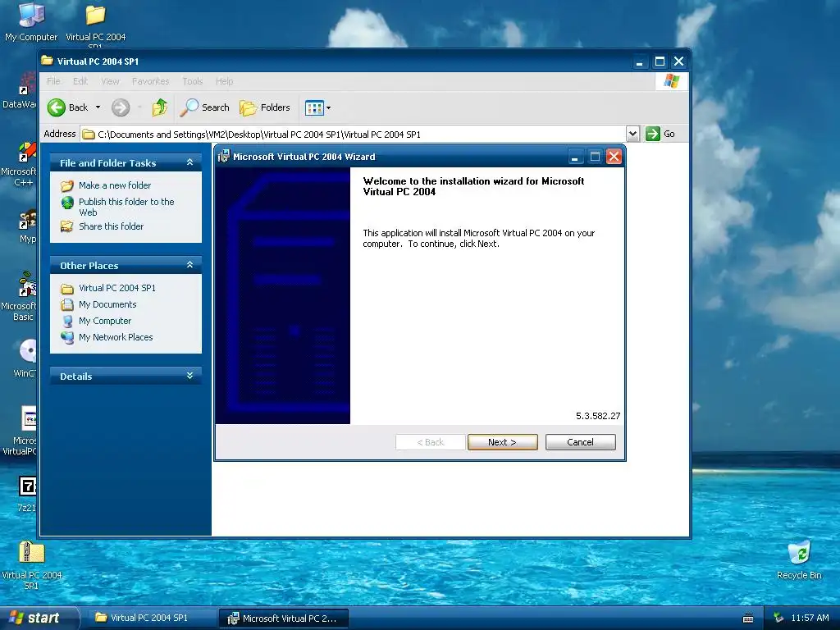Image resolution: width=840 pixels, height=630 pixels.
Task: Collapse the File and Folder Tasks panel
Action: pos(189,162)
